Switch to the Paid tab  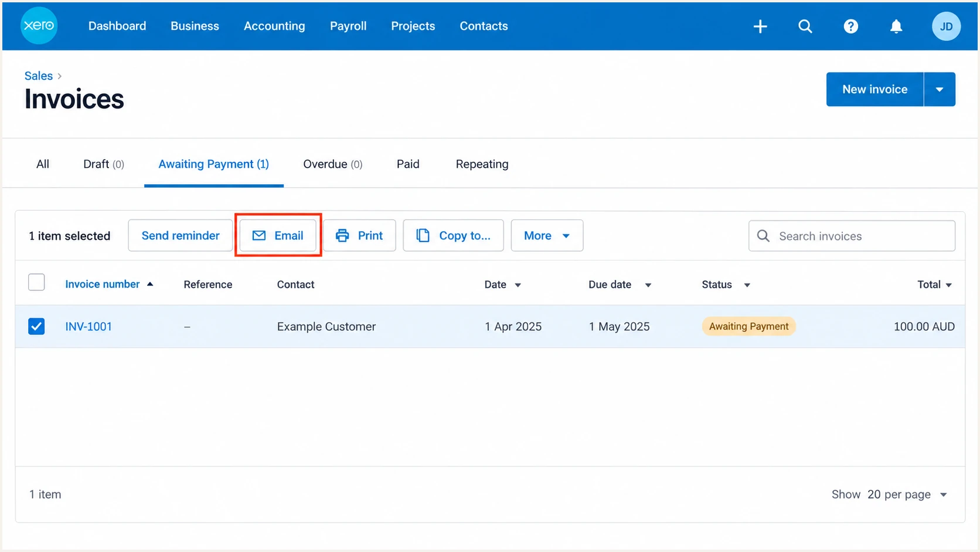[408, 164]
